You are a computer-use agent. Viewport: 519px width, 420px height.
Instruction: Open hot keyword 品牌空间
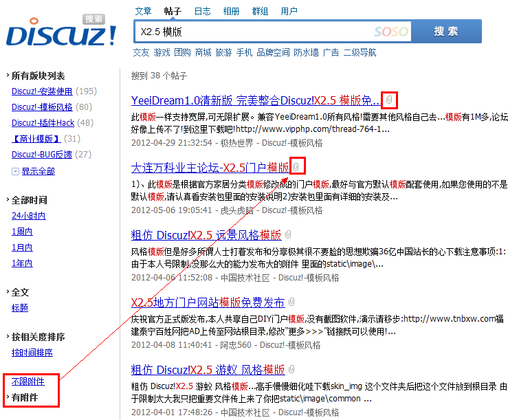pyautogui.click(x=273, y=52)
